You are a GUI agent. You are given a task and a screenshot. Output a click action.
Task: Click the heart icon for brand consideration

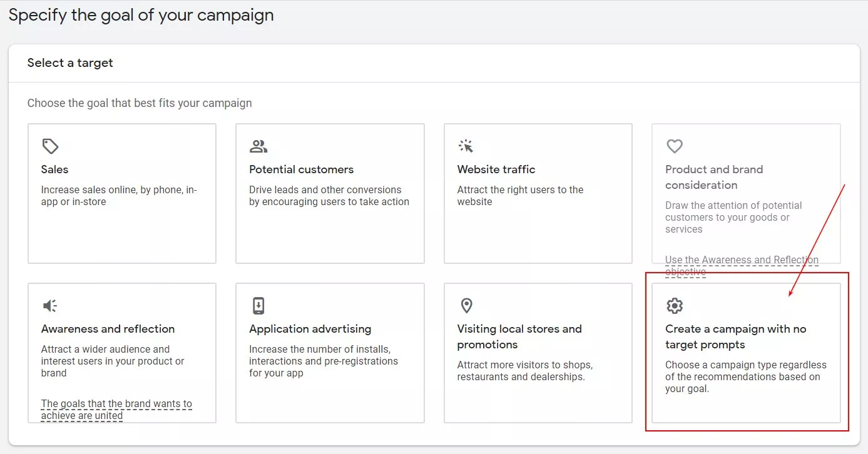click(x=674, y=146)
